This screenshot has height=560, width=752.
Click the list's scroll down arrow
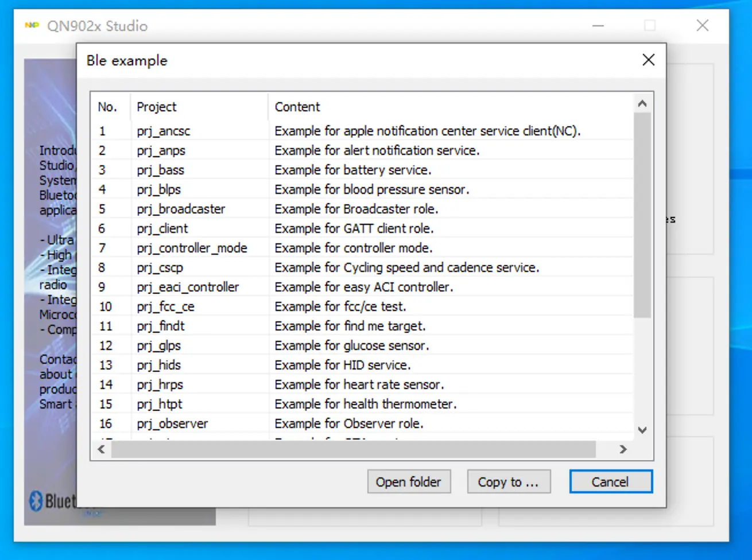[642, 430]
